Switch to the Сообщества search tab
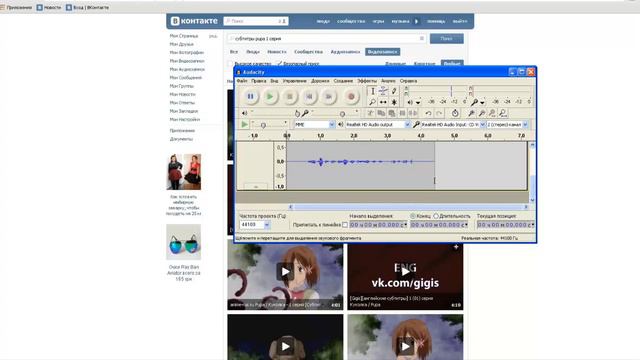 (308, 52)
